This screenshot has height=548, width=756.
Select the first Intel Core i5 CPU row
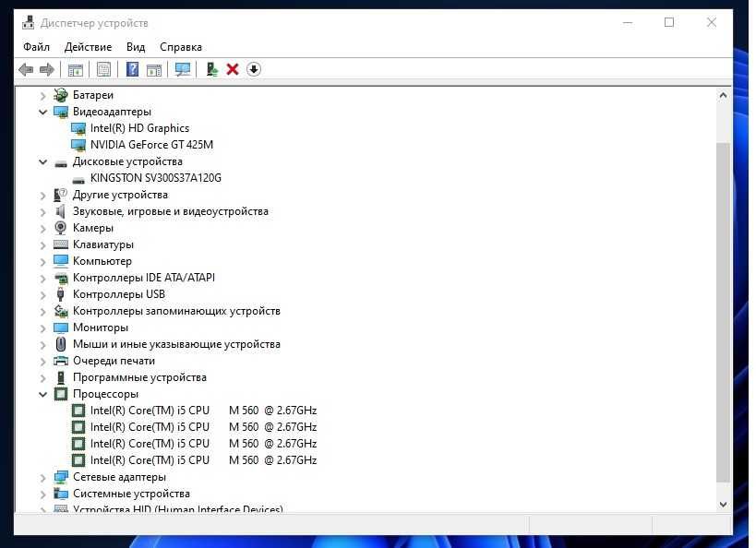tap(203, 411)
